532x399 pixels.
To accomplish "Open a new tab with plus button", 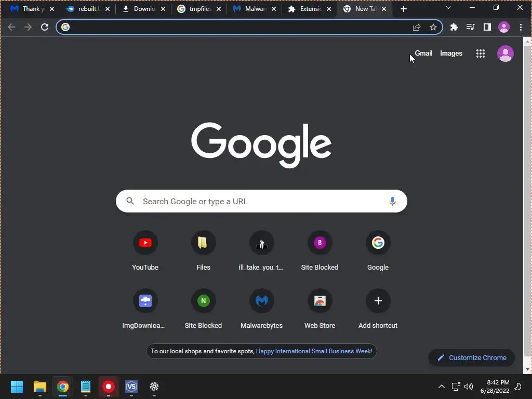I will point(403,9).
